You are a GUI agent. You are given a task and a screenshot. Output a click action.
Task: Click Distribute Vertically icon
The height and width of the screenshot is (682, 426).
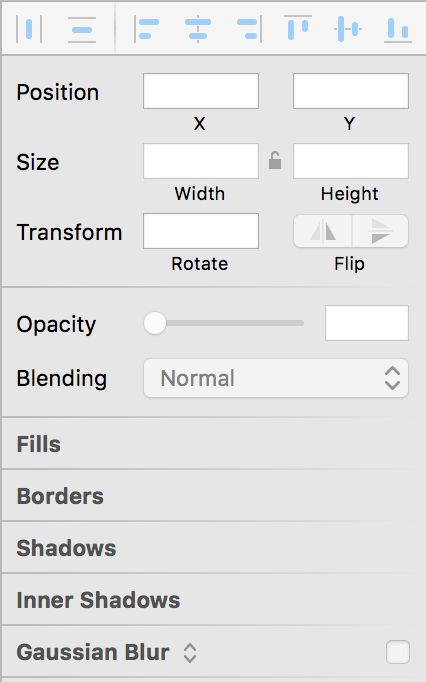pos(82,29)
